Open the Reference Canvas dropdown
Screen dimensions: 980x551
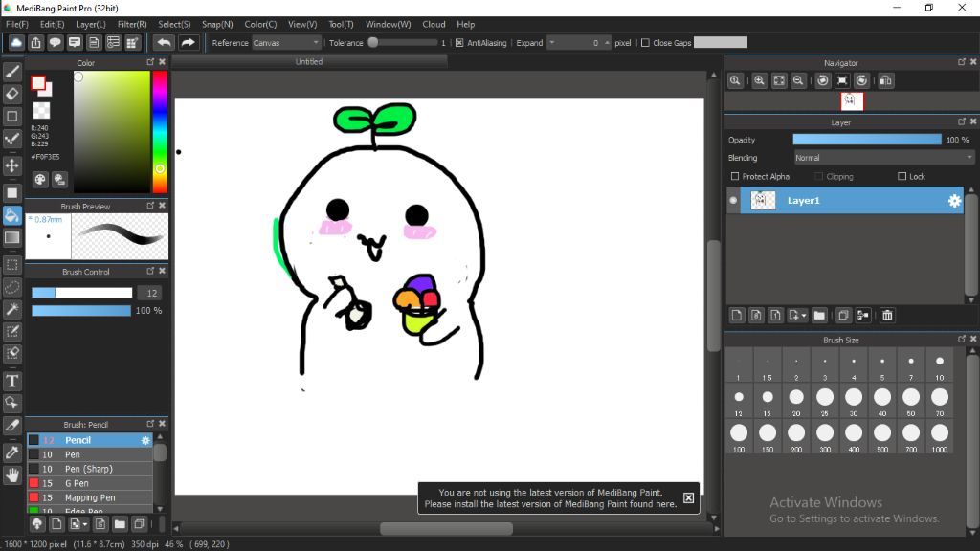[286, 43]
